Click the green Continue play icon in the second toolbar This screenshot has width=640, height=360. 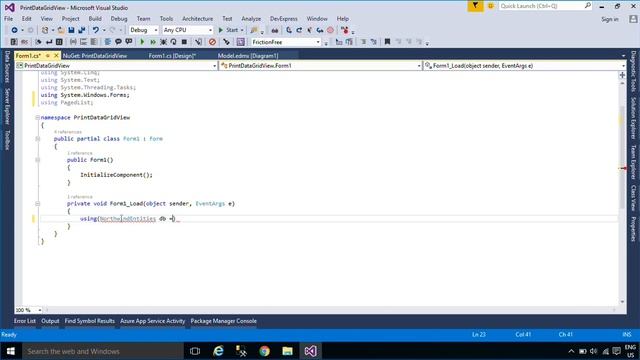tap(142, 42)
